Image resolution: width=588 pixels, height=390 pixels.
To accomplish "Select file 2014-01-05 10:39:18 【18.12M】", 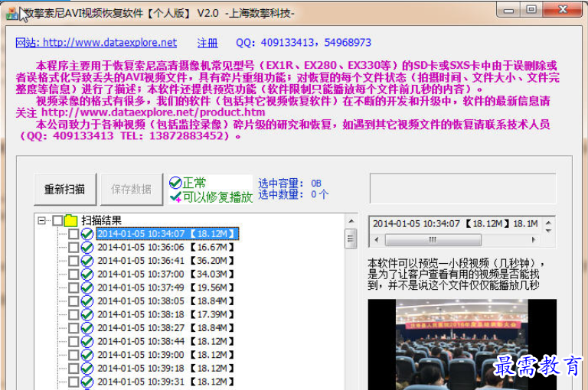I will [x=165, y=369].
